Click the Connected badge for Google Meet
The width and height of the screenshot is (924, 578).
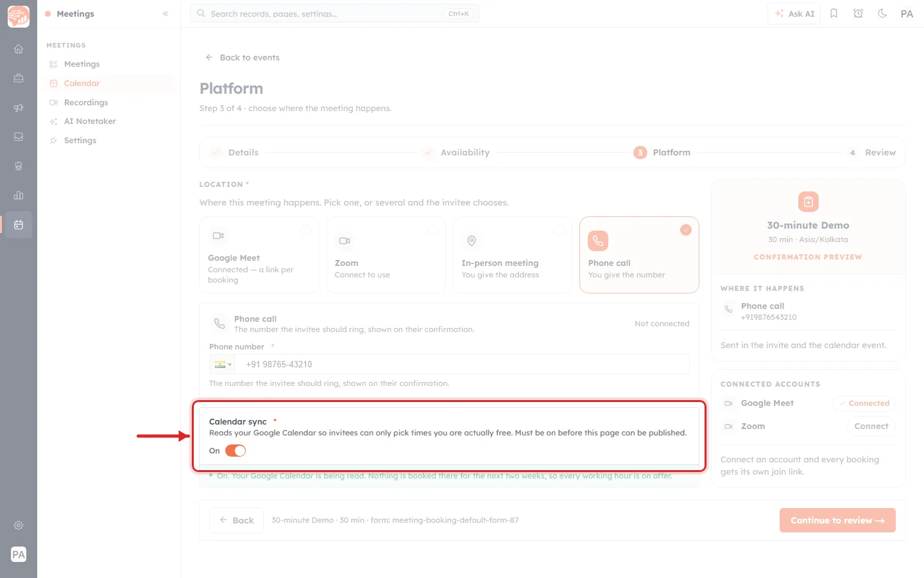coord(864,403)
